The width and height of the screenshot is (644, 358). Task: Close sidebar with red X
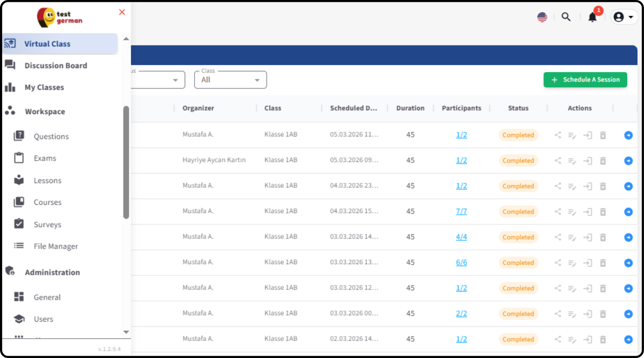coord(122,12)
